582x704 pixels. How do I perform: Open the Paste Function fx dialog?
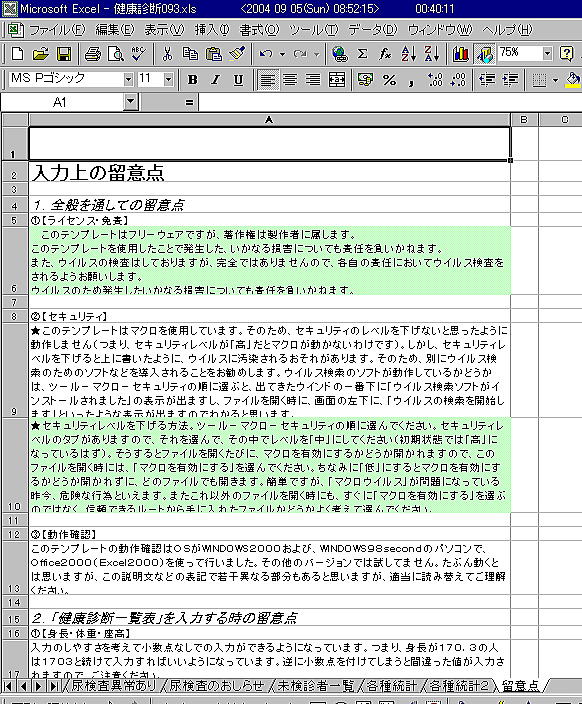coord(385,54)
